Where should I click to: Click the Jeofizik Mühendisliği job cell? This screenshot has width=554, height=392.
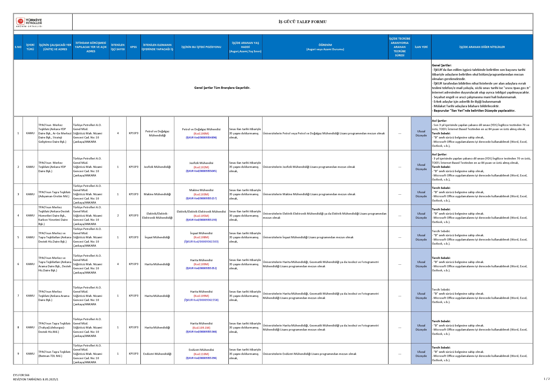click(157, 167)
